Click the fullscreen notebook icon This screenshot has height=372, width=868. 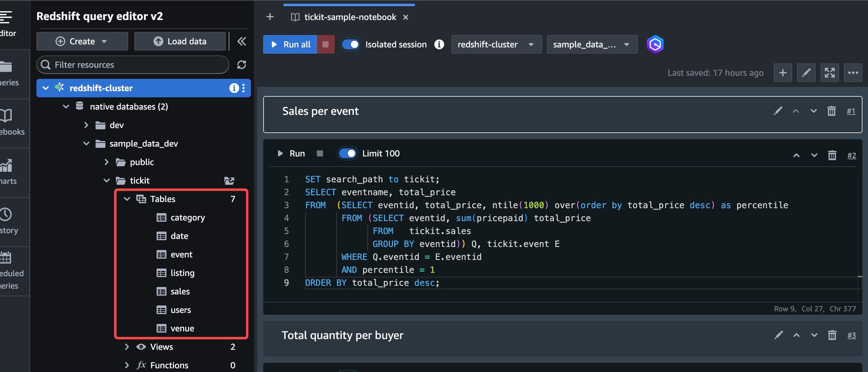point(829,73)
